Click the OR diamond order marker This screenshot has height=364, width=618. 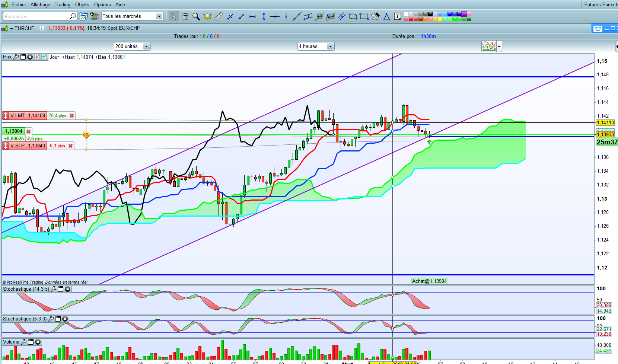pos(86,135)
